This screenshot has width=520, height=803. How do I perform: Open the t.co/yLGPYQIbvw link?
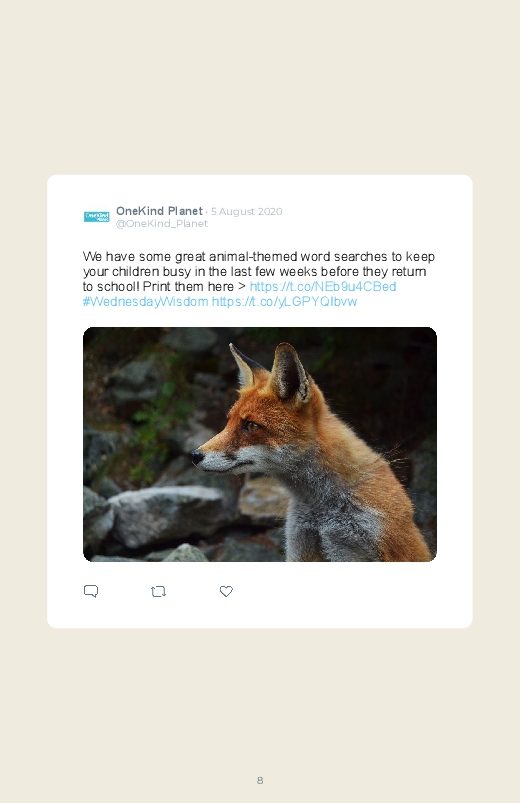(x=284, y=301)
